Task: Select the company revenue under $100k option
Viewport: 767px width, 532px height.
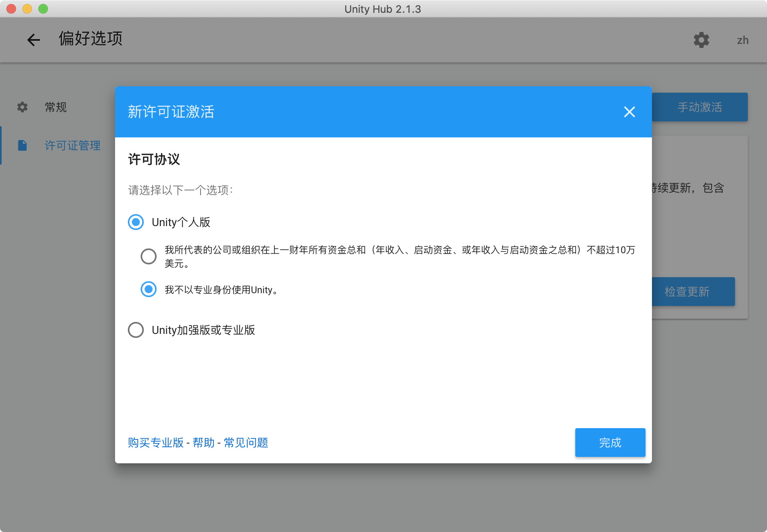Action: click(x=148, y=256)
